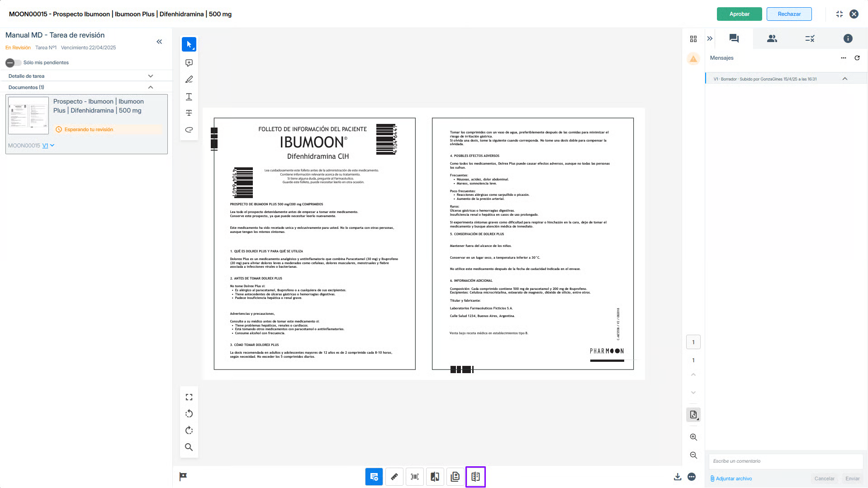
Task: Collapse the Documentos section
Action: click(151, 87)
